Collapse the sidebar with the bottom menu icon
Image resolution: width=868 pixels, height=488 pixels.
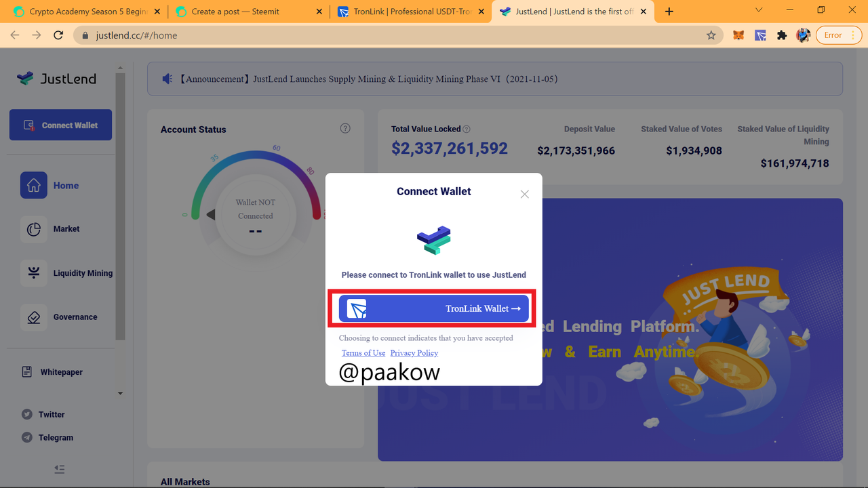point(60,468)
